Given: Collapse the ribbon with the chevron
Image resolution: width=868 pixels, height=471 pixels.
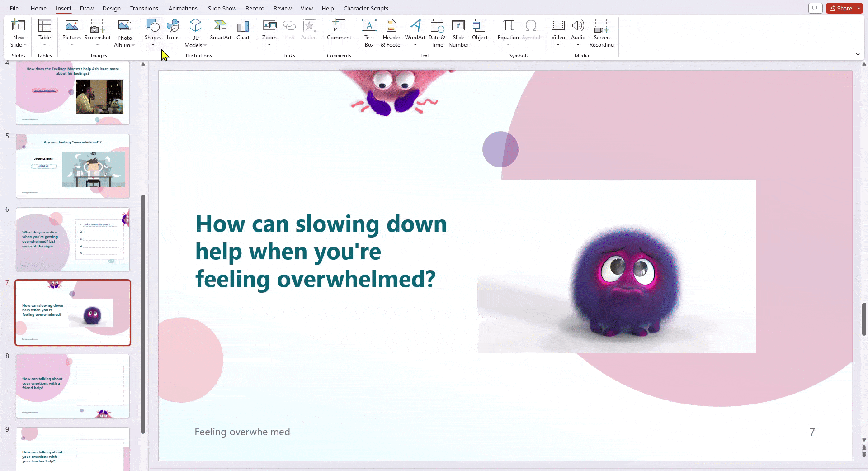Looking at the screenshot, I should click(x=858, y=54).
